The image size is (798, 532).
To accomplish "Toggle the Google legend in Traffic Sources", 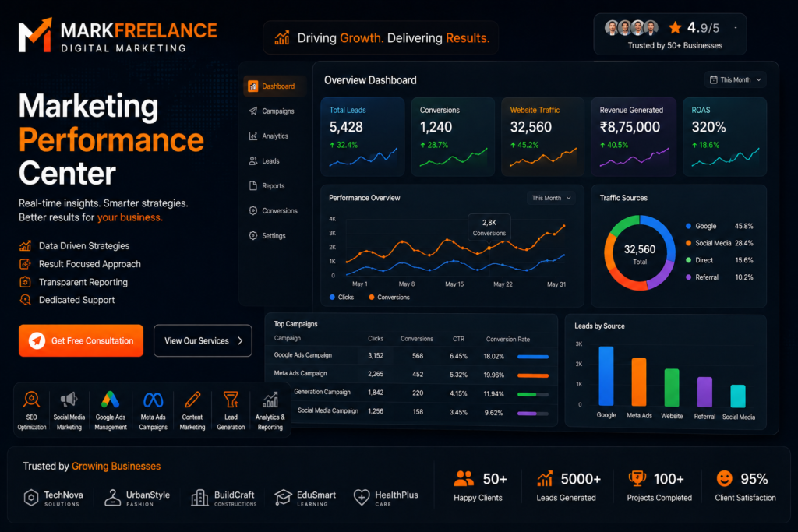I will 701,226.
